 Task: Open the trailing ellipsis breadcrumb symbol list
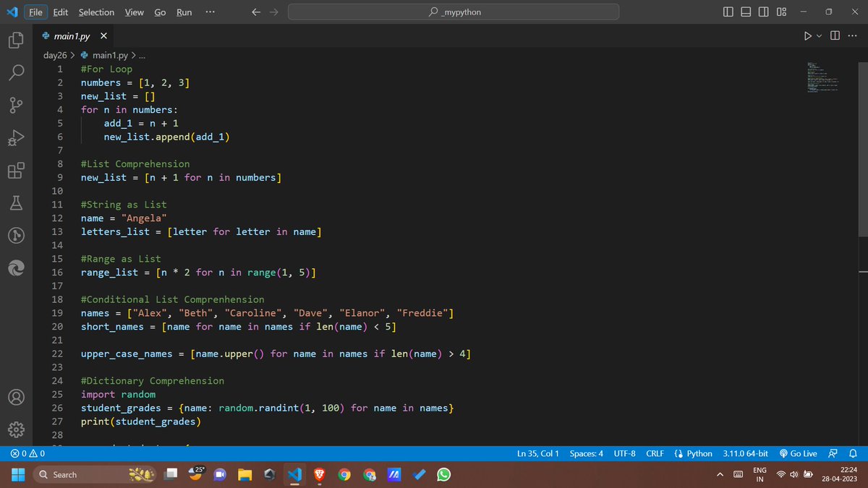coord(142,56)
